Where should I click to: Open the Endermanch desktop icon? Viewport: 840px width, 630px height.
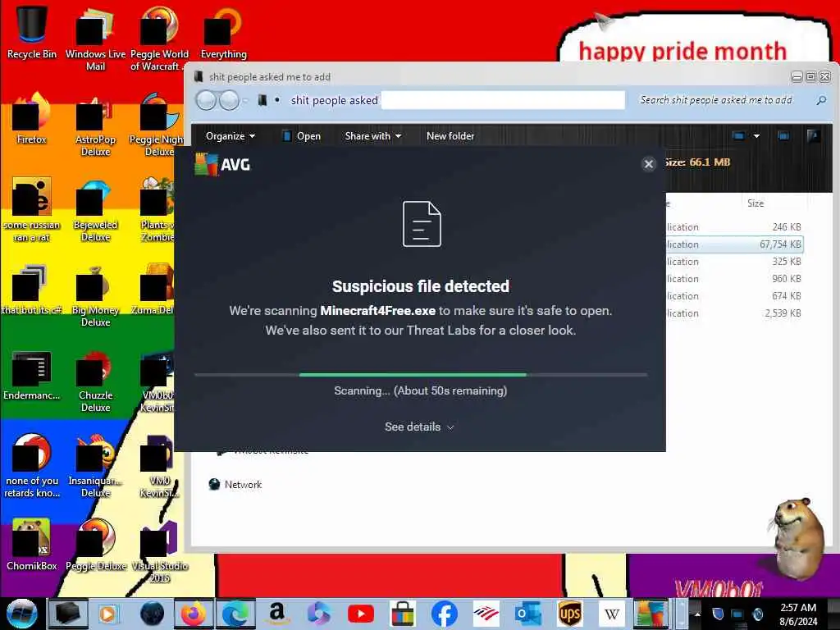[x=32, y=375]
